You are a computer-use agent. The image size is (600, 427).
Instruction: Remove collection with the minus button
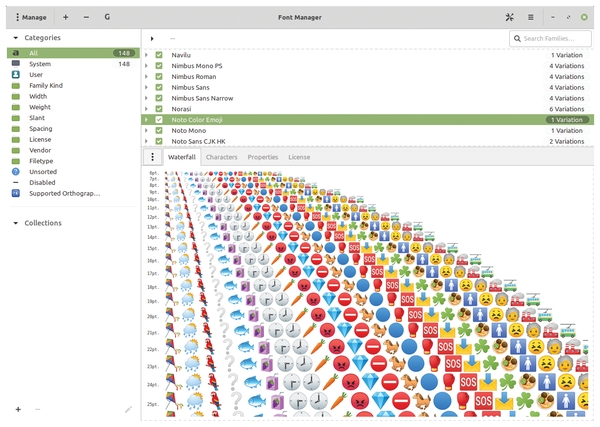38,409
